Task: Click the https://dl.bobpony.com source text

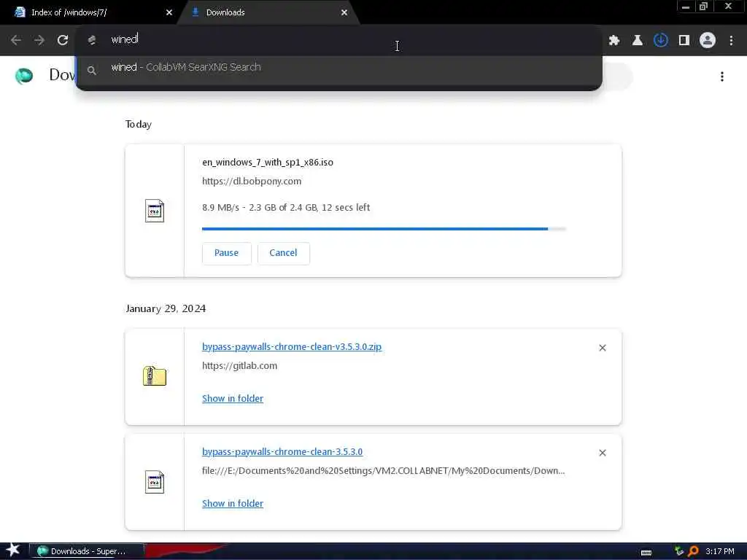Action: tap(252, 182)
